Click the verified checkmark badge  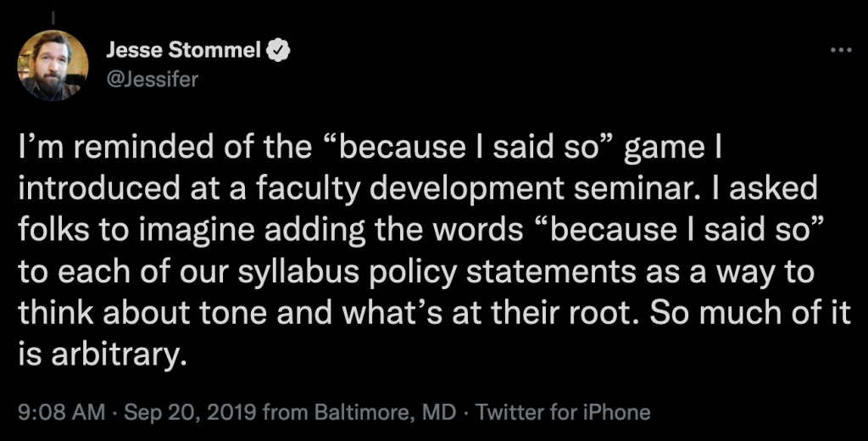pos(278,51)
